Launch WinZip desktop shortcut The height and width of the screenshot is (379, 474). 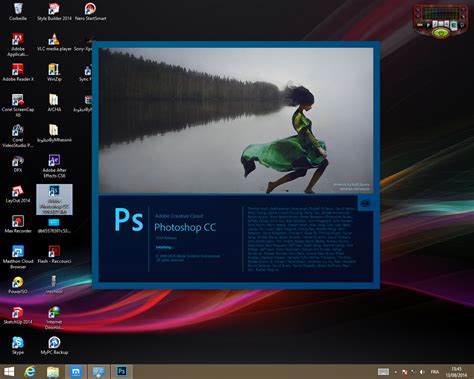tap(54, 72)
